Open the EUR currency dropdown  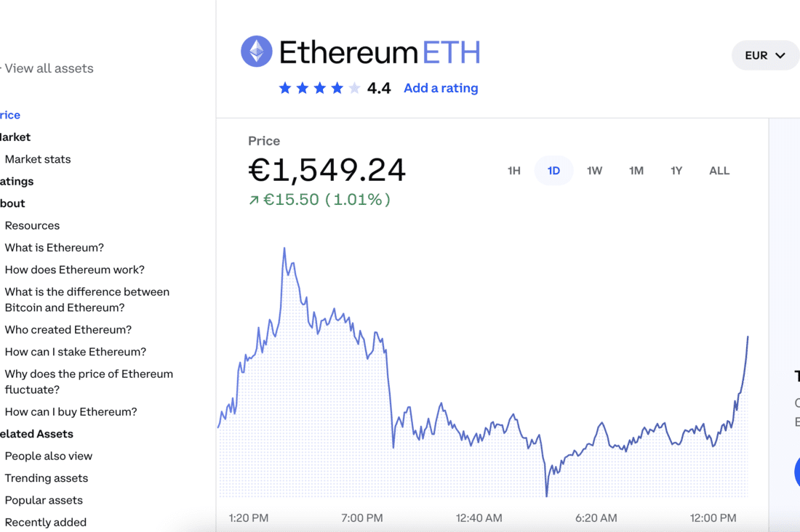coord(765,55)
